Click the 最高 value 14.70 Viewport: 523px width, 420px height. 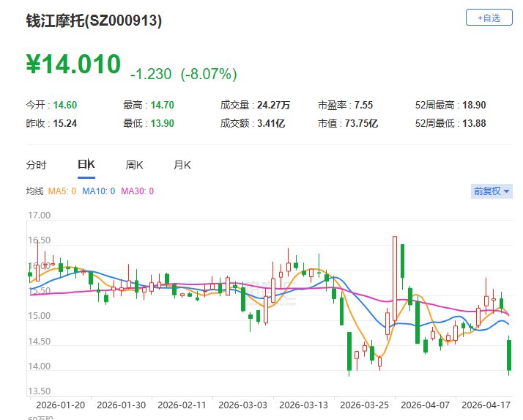click(x=162, y=105)
